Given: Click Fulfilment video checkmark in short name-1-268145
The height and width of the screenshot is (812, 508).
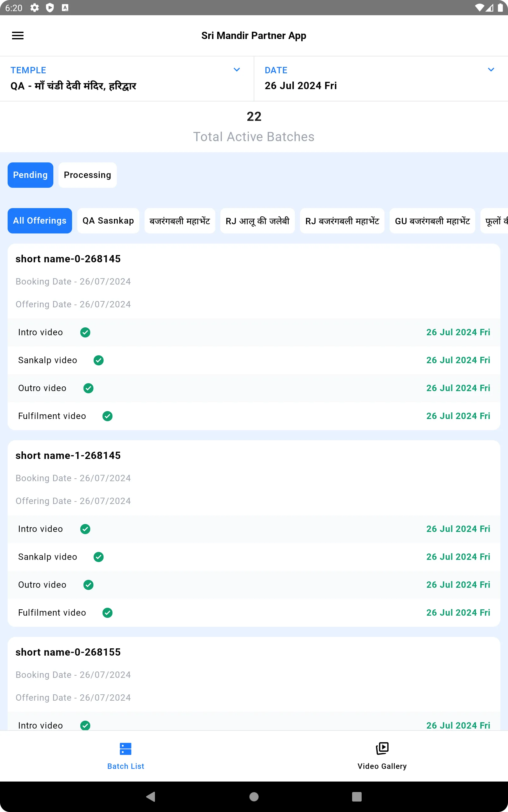Looking at the screenshot, I should point(108,613).
